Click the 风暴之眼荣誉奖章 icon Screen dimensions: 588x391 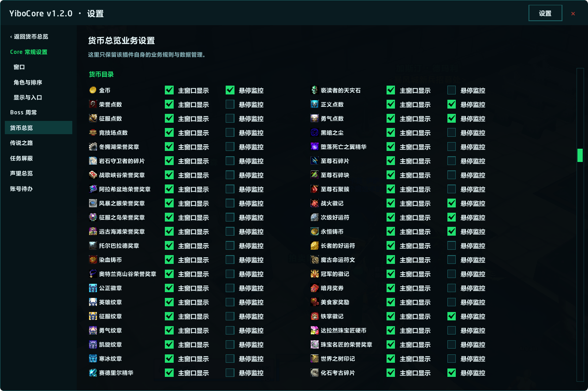pyautogui.click(x=93, y=203)
